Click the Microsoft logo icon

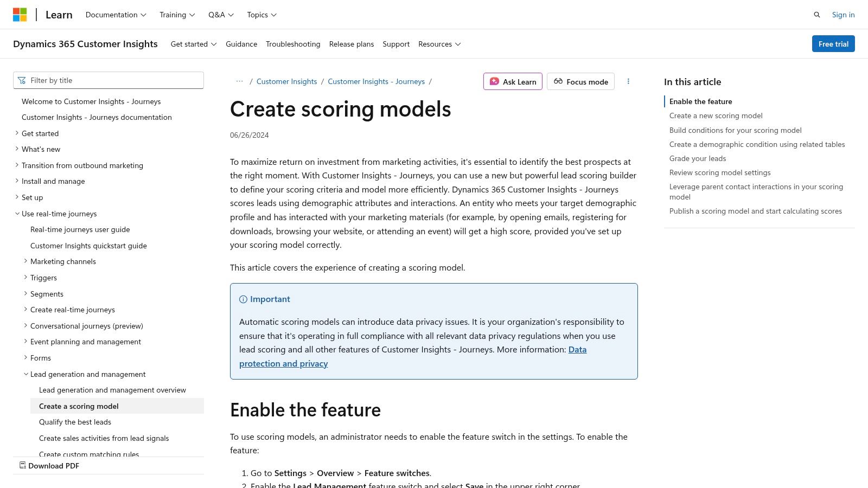click(20, 15)
